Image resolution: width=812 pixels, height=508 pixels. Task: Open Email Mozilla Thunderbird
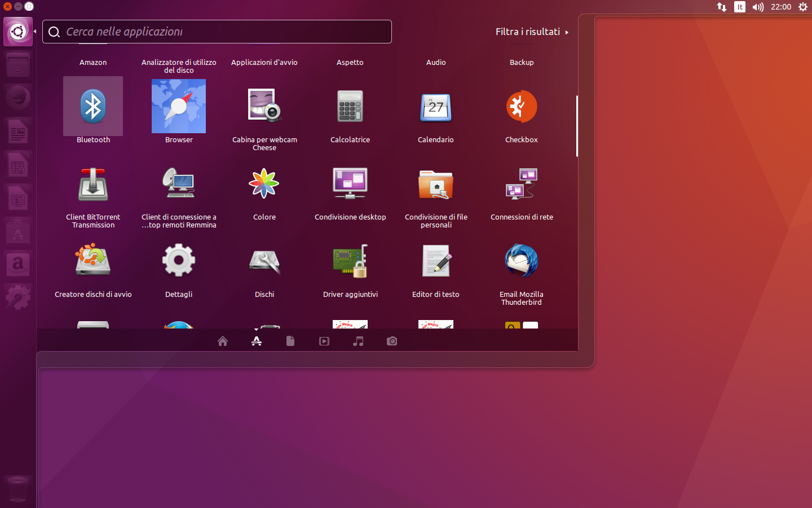click(521, 260)
